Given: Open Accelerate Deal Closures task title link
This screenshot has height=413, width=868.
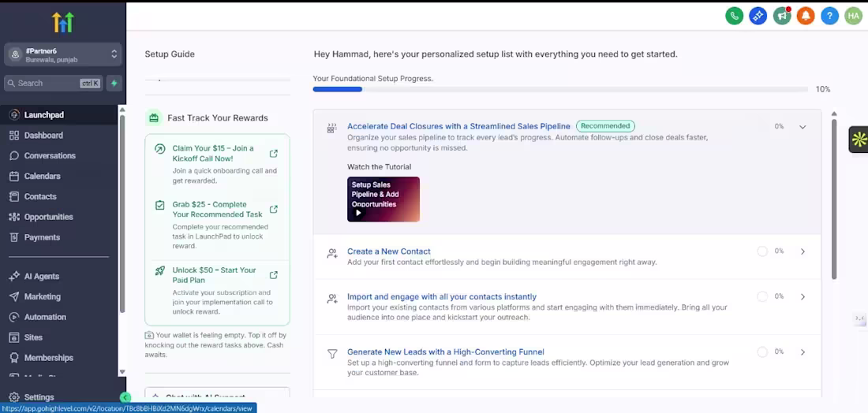Looking at the screenshot, I should (458, 126).
